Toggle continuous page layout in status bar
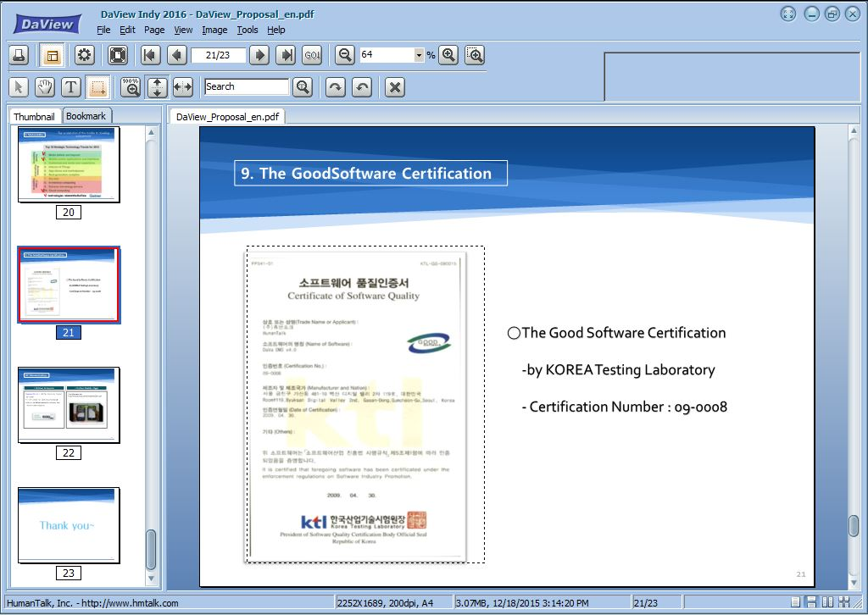Viewport: 868px width, 615px height. point(812,602)
